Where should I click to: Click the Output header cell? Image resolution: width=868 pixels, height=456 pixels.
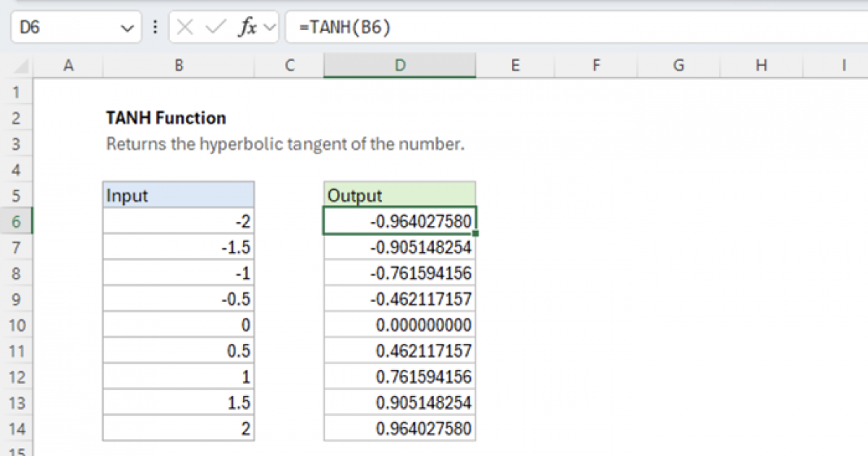[400, 195]
